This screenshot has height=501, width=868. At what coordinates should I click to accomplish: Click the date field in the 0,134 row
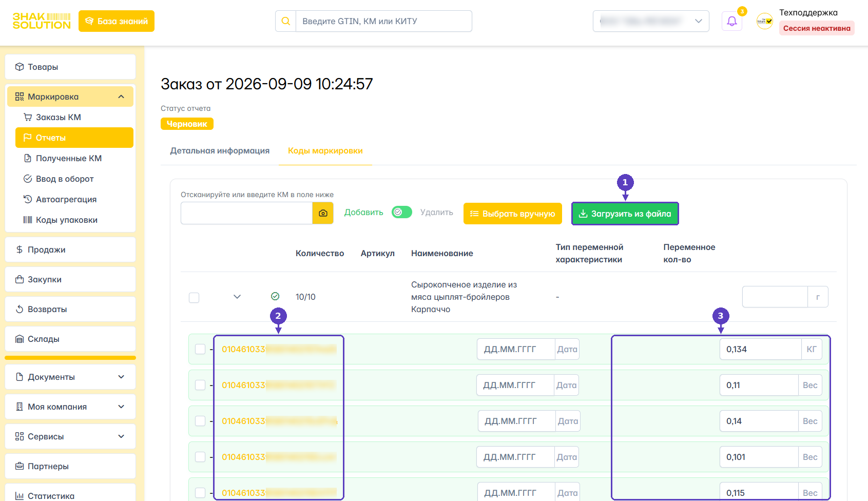point(516,349)
